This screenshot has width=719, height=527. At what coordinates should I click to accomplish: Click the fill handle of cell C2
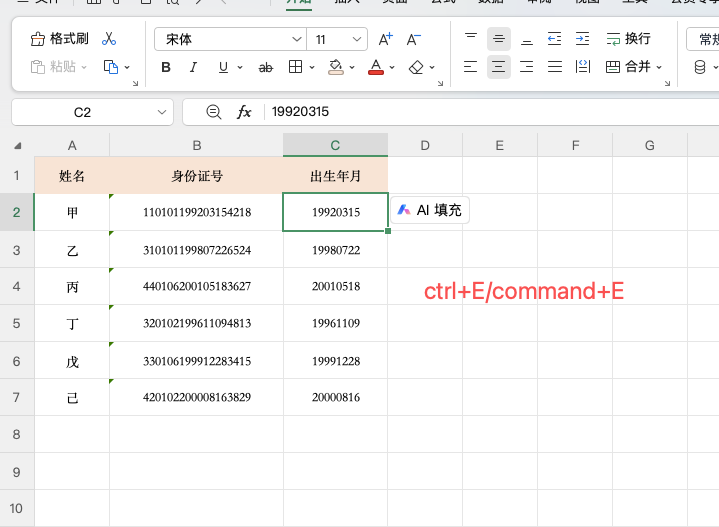tap(388, 231)
